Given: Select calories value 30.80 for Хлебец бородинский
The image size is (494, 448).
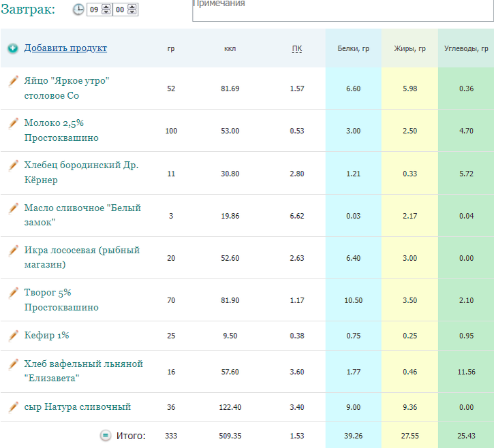Looking at the screenshot, I should pos(230,174).
